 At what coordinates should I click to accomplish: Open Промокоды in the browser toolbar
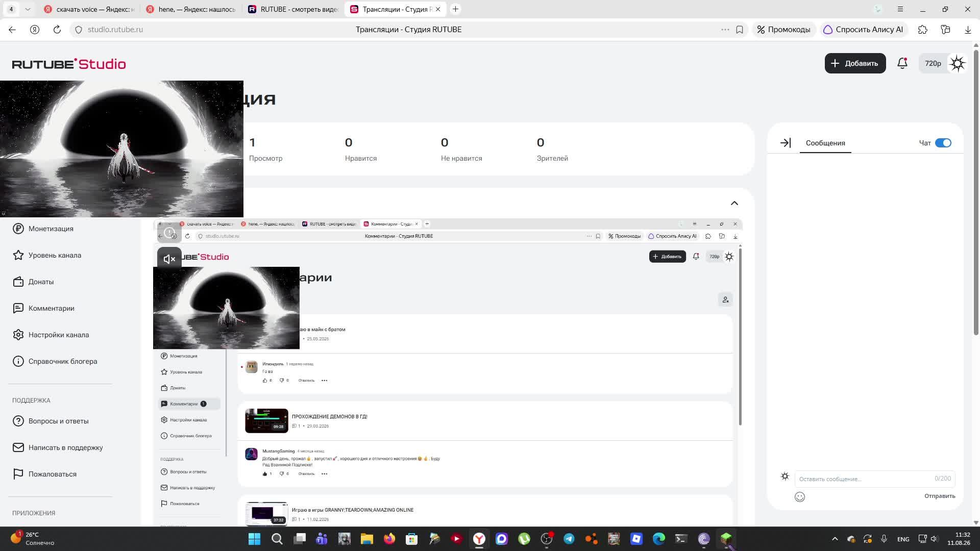tap(783, 30)
